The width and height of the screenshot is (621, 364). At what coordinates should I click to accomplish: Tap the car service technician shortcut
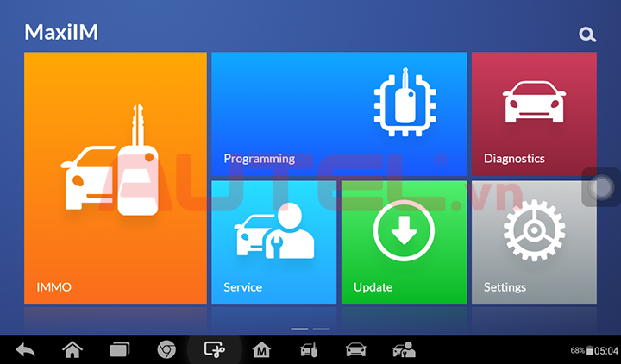point(404,350)
